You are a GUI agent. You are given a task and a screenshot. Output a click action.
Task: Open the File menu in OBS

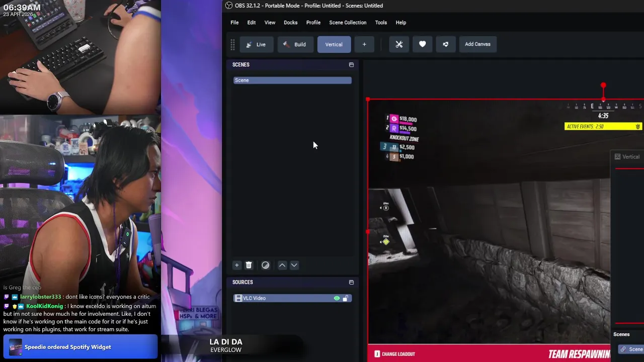[234, 23]
